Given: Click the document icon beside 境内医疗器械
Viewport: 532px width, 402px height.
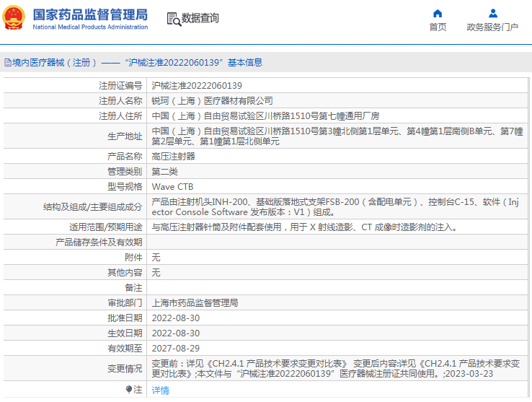Looking at the screenshot, I should click(8, 63).
